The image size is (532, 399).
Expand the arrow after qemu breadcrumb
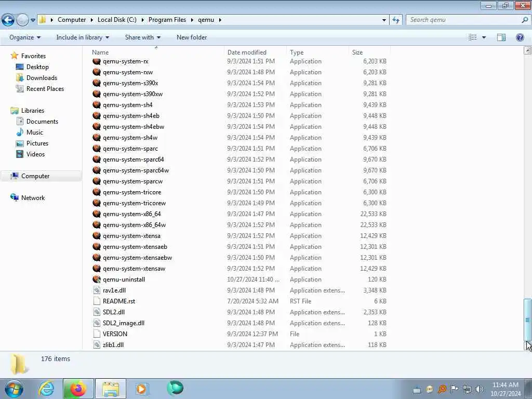(x=220, y=20)
